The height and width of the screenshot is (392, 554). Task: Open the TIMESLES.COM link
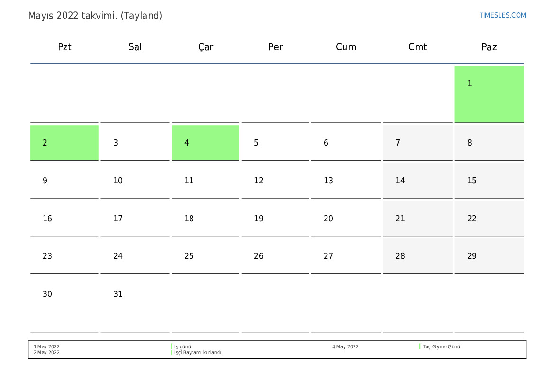click(502, 15)
